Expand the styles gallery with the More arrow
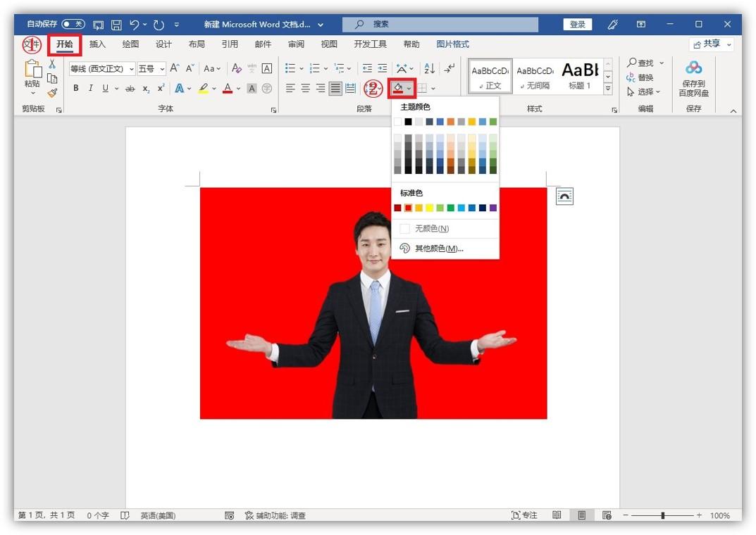This screenshot has height=535, width=756. coord(608,88)
